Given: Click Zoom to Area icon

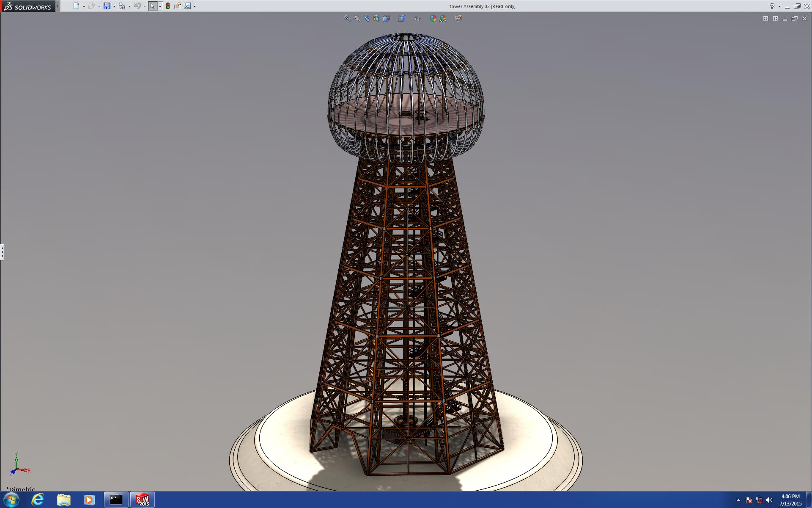Looking at the screenshot, I should pyautogui.click(x=357, y=18).
